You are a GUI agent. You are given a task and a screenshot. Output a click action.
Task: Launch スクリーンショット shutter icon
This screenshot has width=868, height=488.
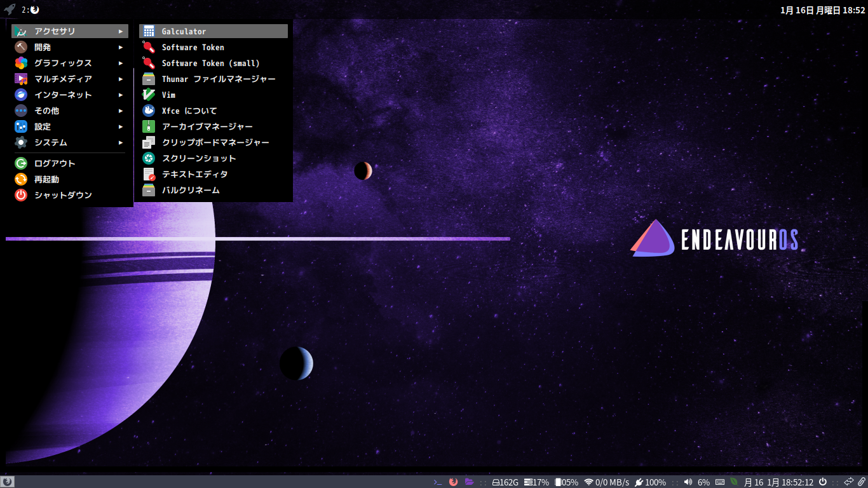(x=149, y=158)
